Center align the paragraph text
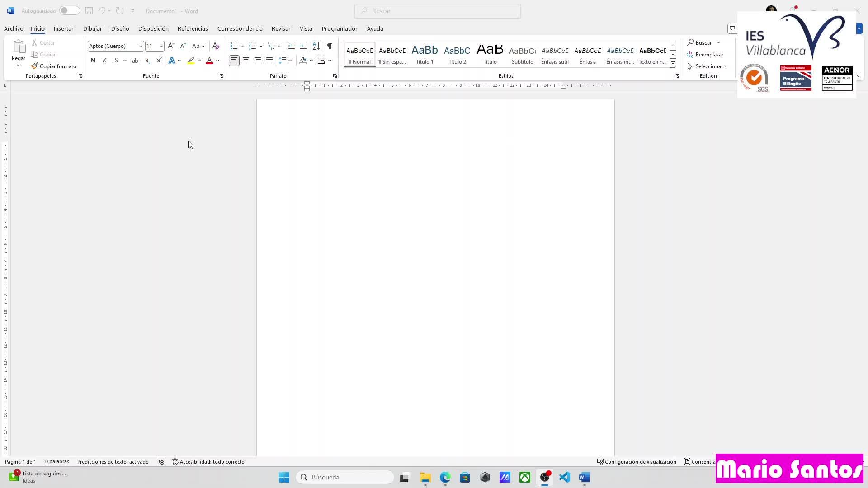Viewport: 868px width, 488px height. 246,61
